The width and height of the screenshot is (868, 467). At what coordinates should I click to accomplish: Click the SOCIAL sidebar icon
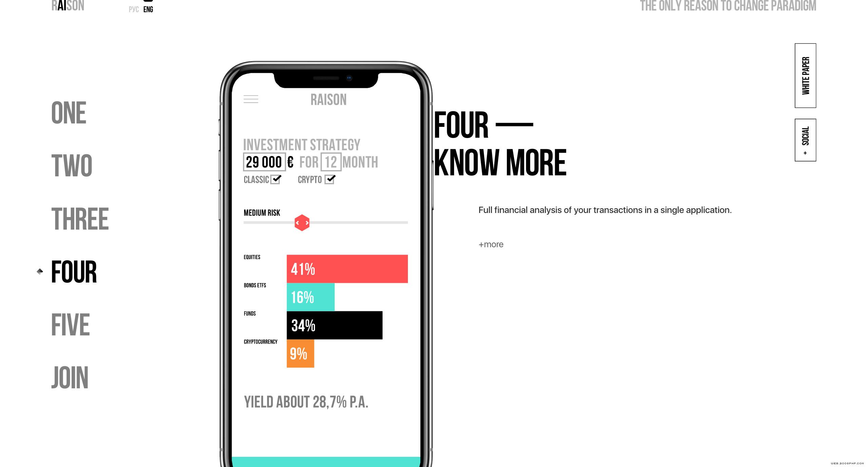(805, 140)
